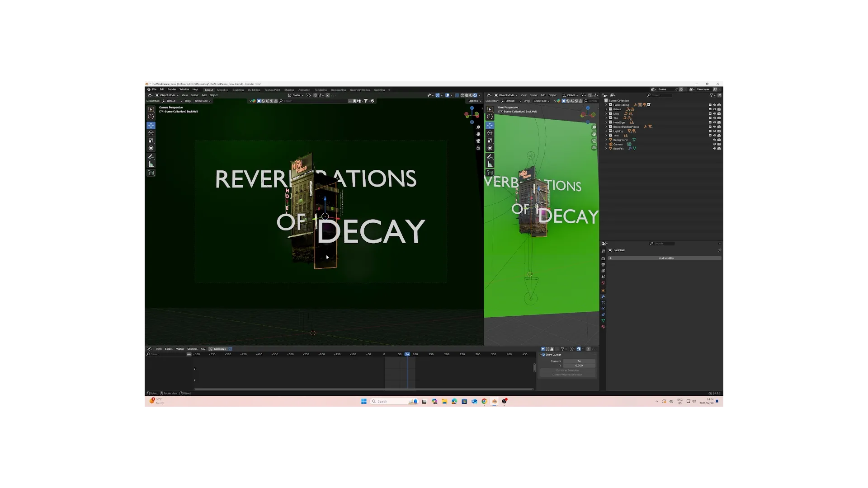Click the Cursor X value field
868x488 pixels.
[579, 361]
